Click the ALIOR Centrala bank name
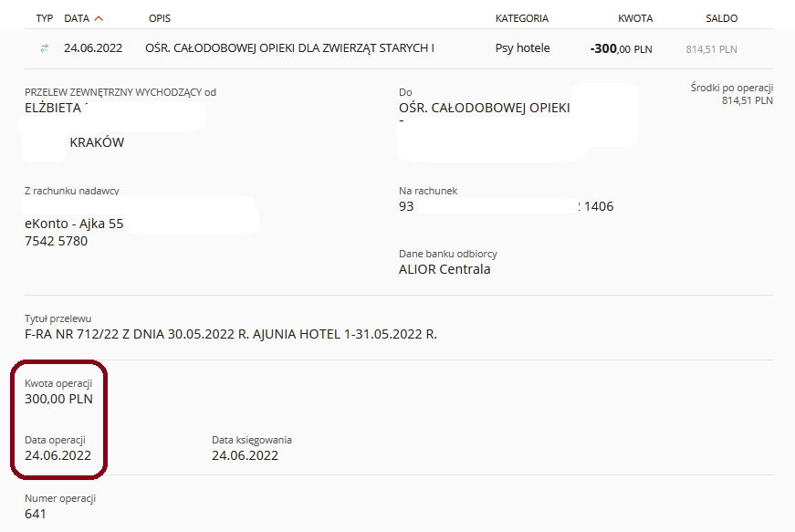 click(445, 269)
